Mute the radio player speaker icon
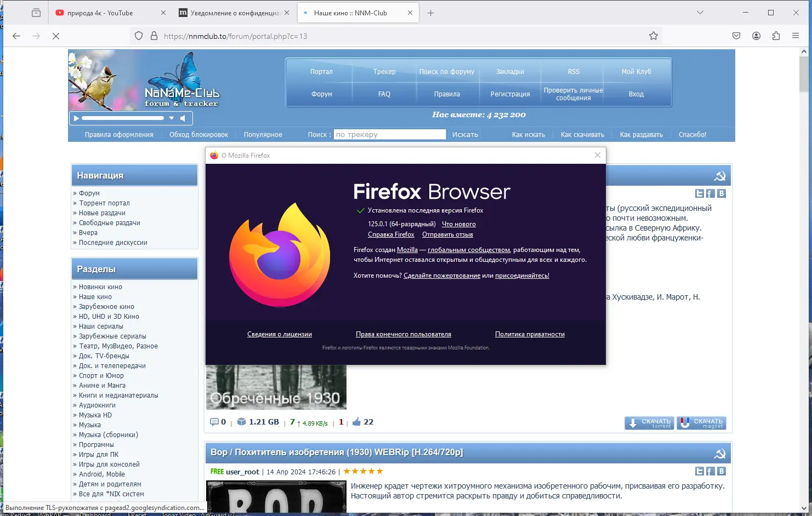 (183, 118)
